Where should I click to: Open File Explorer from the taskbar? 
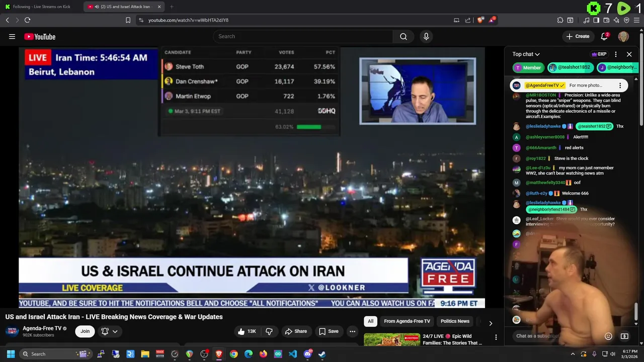click(x=145, y=354)
